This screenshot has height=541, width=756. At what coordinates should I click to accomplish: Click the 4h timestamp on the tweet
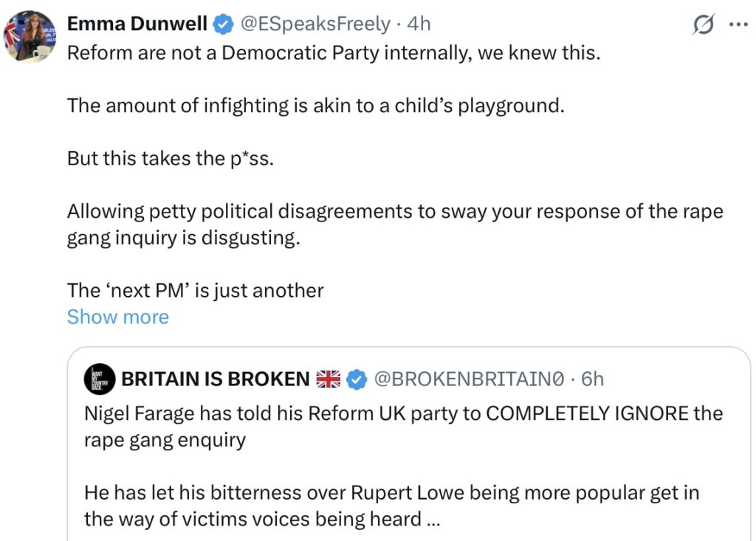coord(419,24)
